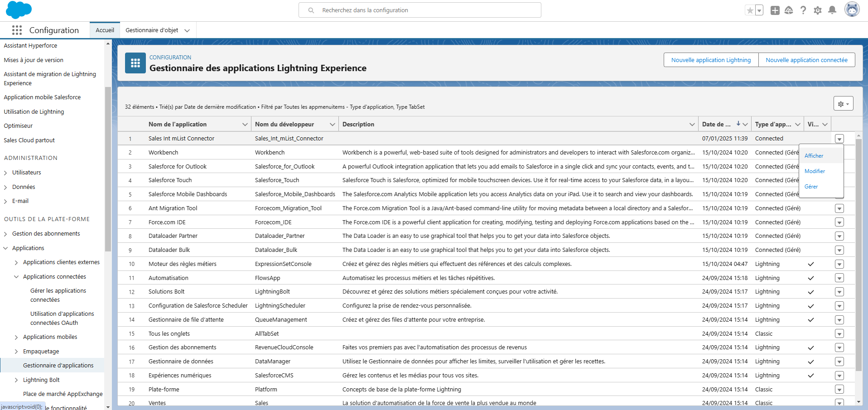
Task: Open row actions for Gestion des abonnements row
Action: pyautogui.click(x=839, y=347)
